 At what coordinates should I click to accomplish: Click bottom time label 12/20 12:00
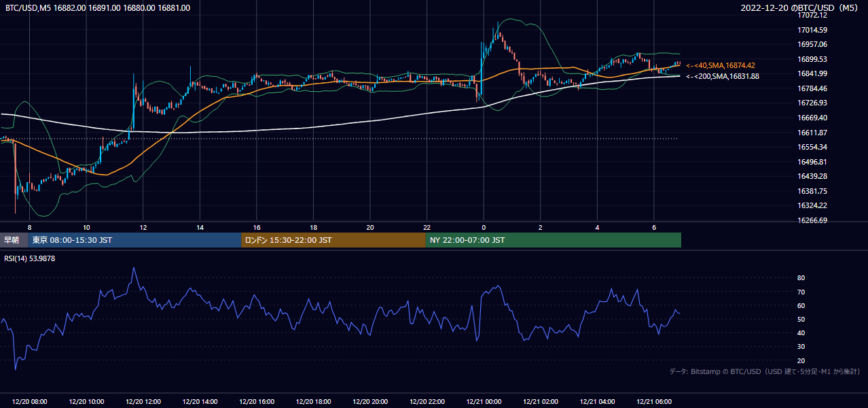coord(143,402)
